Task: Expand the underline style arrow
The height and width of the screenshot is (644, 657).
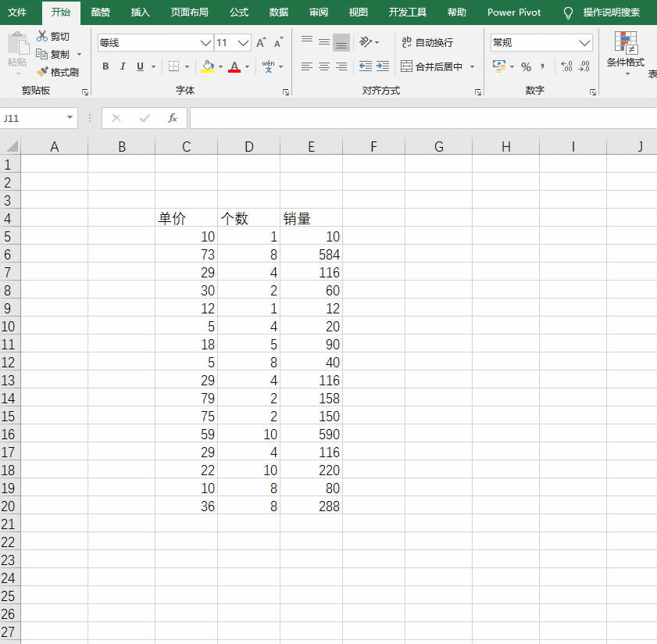Action: pos(153,66)
